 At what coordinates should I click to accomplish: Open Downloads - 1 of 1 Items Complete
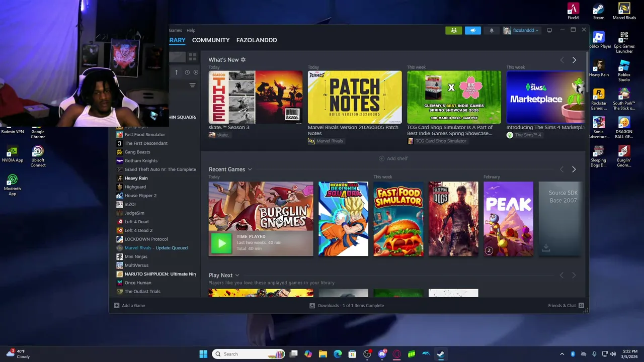[x=351, y=305]
